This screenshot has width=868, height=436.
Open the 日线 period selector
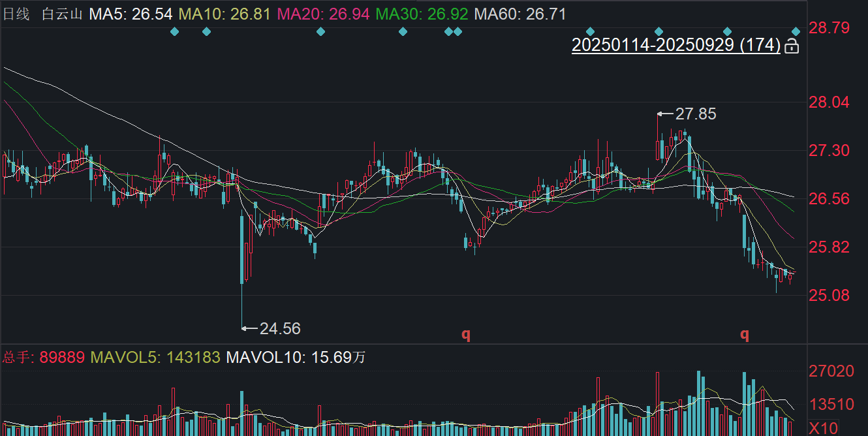(17, 14)
